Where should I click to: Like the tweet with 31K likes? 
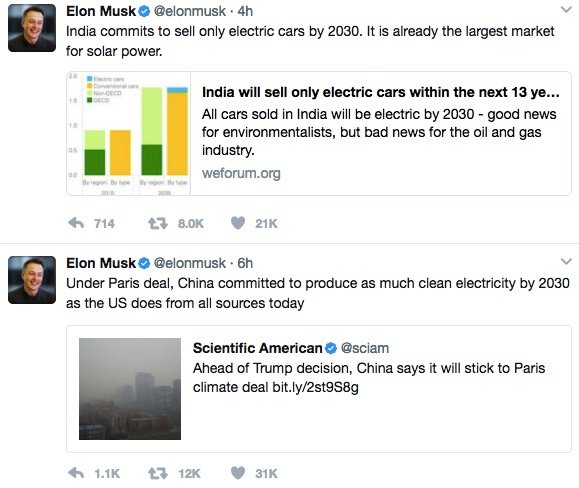pyautogui.click(x=238, y=473)
